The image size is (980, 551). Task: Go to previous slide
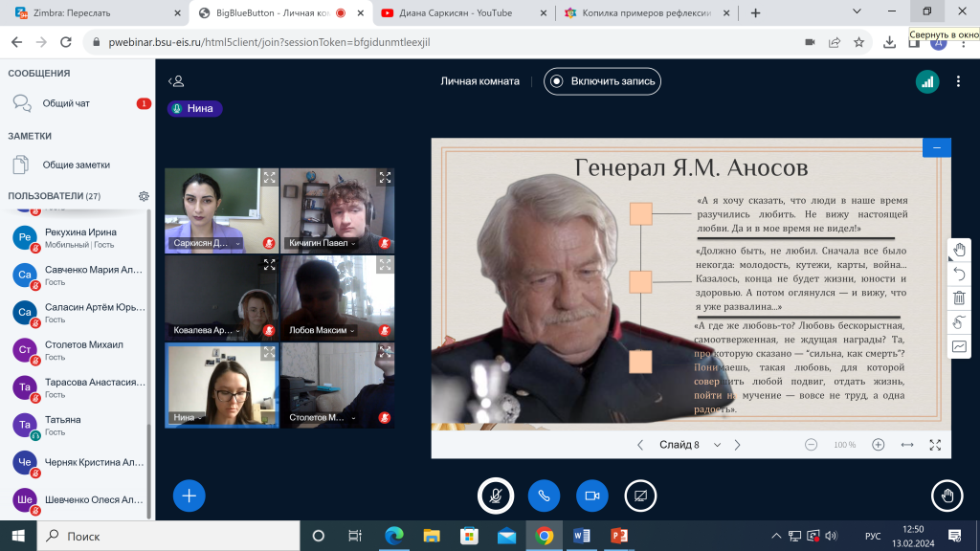coord(640,445)
